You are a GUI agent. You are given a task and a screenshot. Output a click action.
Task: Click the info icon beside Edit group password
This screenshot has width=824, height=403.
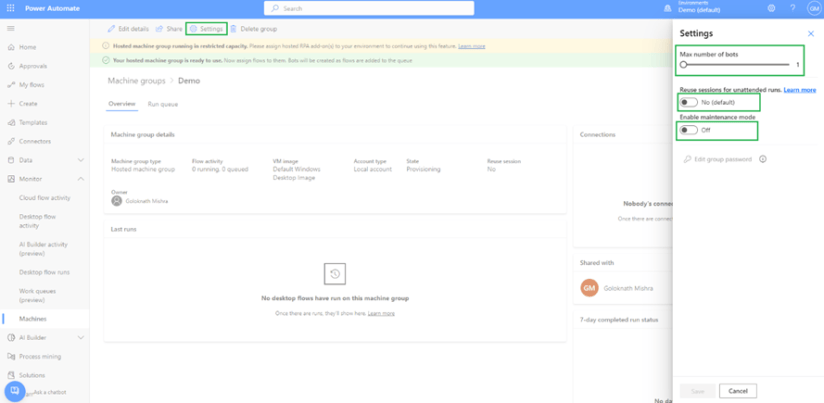(x=763, y=159)
